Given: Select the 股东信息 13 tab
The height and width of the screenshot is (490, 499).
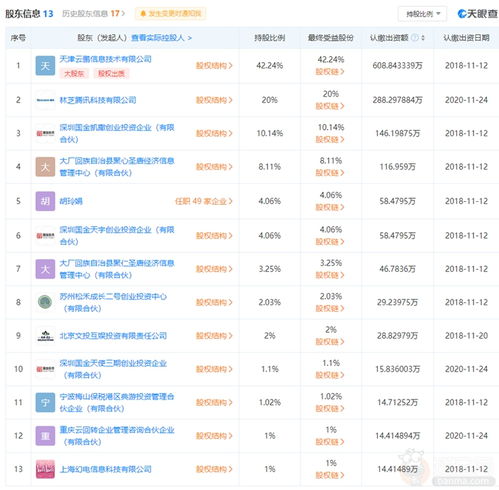Looking at the screenshot, I should [29, 14].
